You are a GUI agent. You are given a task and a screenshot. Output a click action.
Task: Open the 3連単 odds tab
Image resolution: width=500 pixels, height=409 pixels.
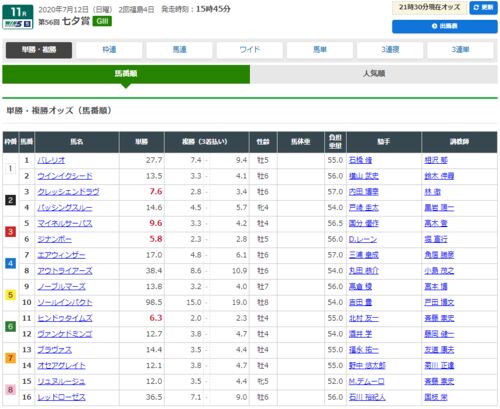[460, 50]
